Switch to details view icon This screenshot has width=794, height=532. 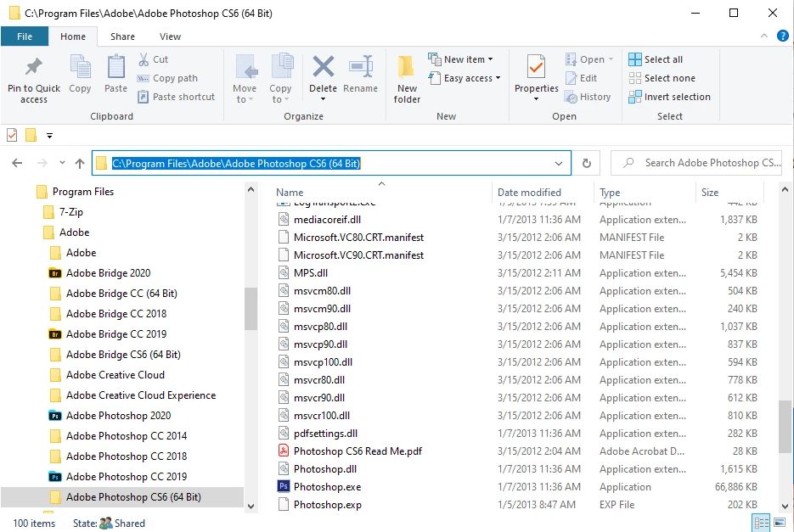coord(761,523)
